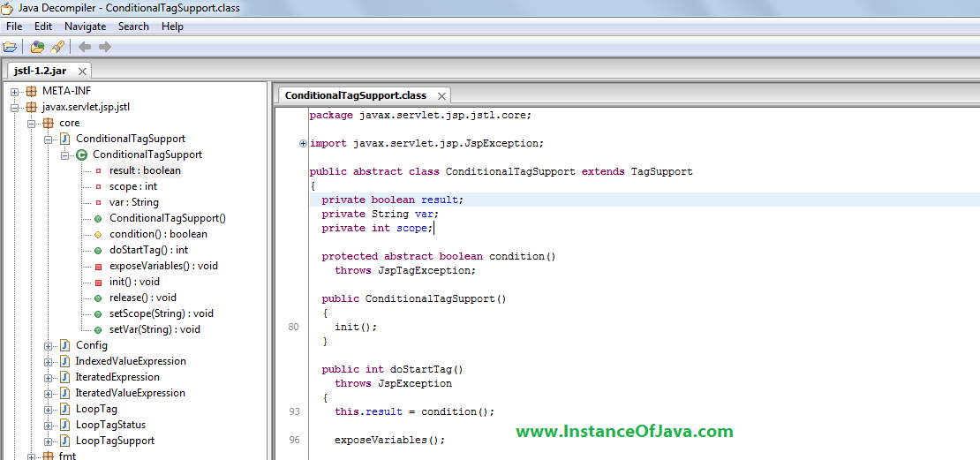Click the TagSupport superclass name in code
The height and width of the screenshot is (460, 980).
tap(662, 171)
